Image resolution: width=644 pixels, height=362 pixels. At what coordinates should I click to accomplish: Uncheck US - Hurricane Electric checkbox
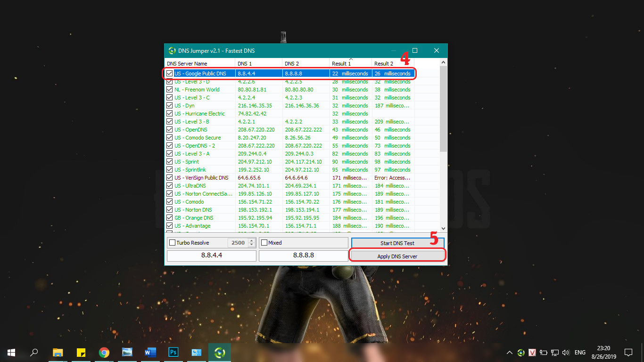tap(170, 114)
